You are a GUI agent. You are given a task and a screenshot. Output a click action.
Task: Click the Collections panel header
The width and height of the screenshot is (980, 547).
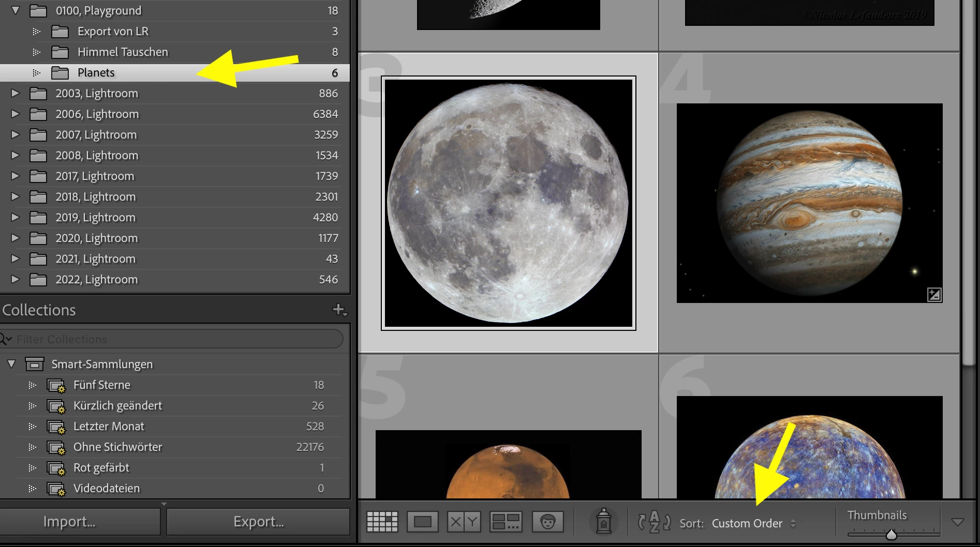click(x=175, y=310)
